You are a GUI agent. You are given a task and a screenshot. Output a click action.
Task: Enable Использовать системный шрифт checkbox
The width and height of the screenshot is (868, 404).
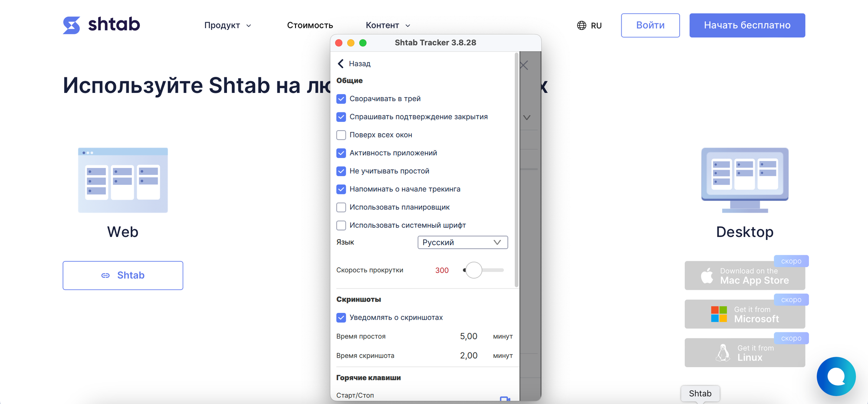point(341,226)
